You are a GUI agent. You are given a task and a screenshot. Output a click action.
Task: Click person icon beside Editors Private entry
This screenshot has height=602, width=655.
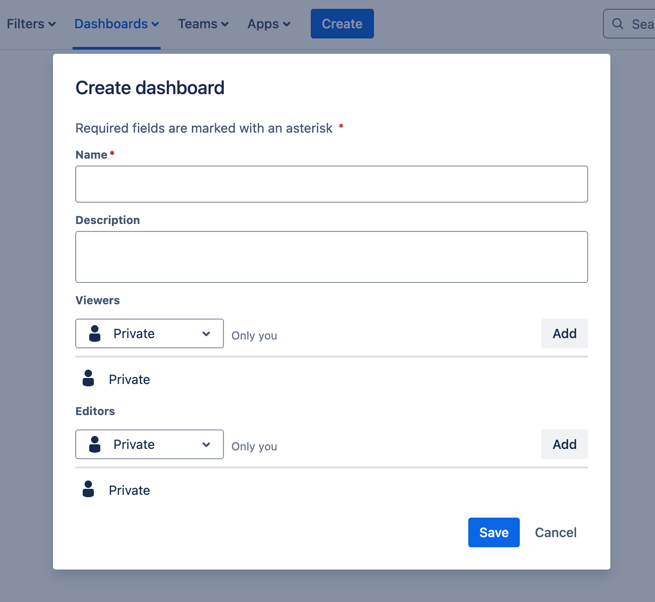tap(88, 490)
